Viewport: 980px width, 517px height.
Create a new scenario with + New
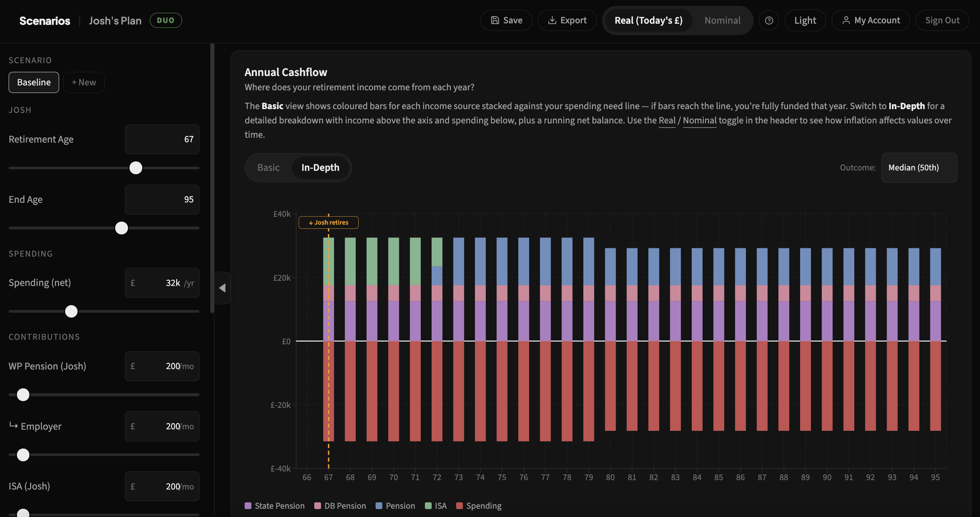[84, 82]
